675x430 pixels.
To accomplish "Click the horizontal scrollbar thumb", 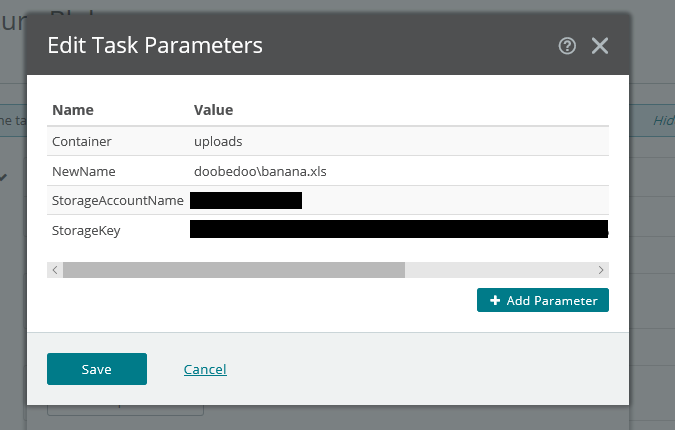I will tap(234, 270).
